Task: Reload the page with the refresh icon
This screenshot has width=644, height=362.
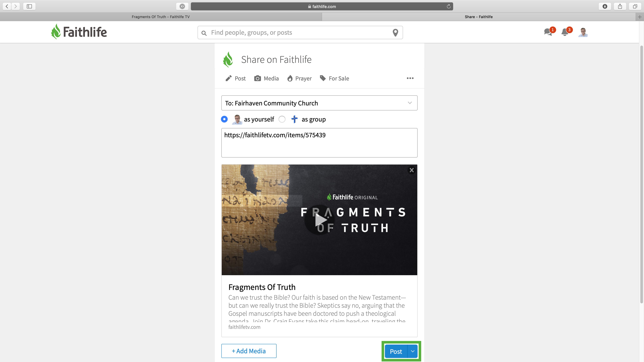Action: [x=448, y=7]
